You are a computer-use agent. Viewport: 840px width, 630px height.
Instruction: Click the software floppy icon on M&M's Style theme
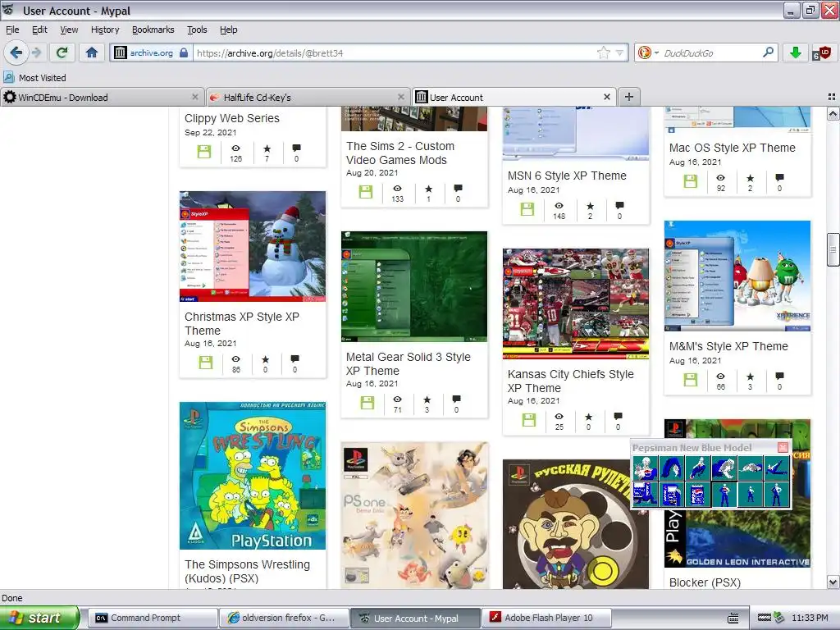point(691,380)
